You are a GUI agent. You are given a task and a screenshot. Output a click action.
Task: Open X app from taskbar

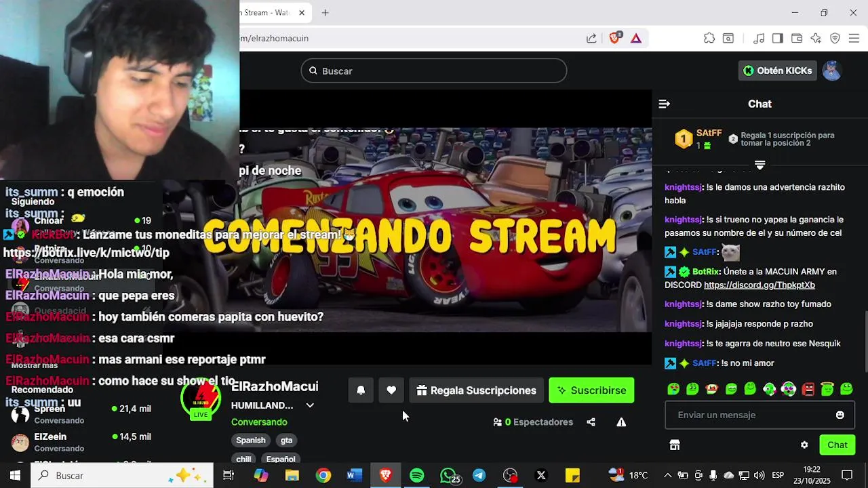coord(541,476)
